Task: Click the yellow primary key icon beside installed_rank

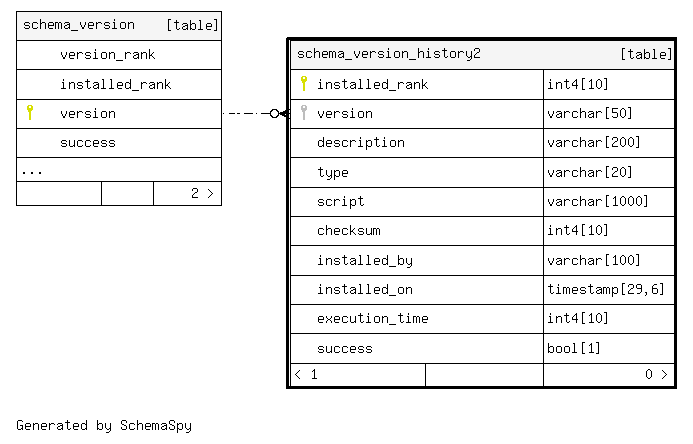Action: pos(304,83)
